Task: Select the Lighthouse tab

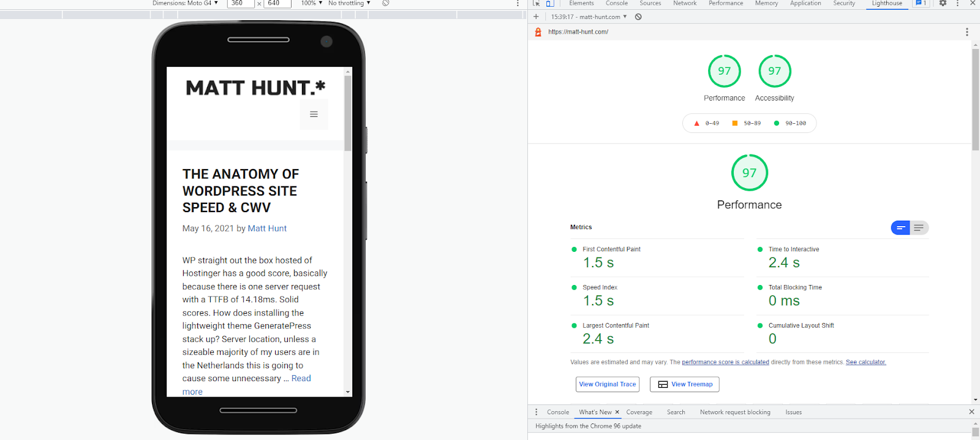Action: point(887,3)
